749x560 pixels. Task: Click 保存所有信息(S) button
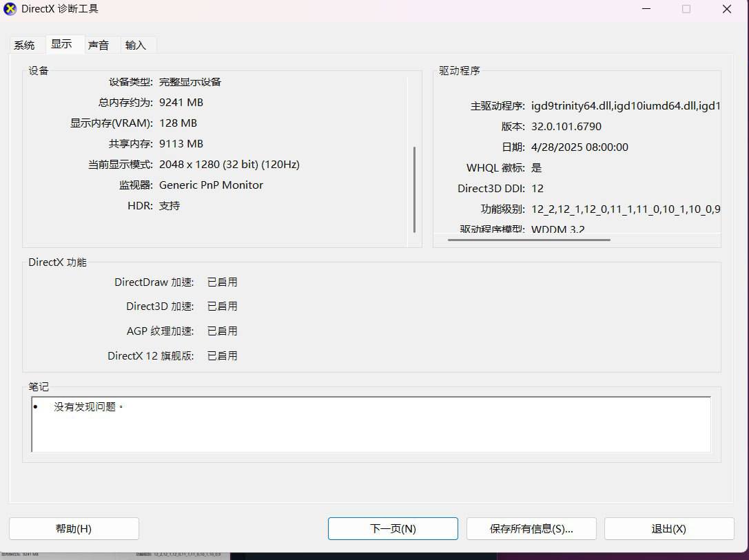pyautogui.click(x=531, y=528)
